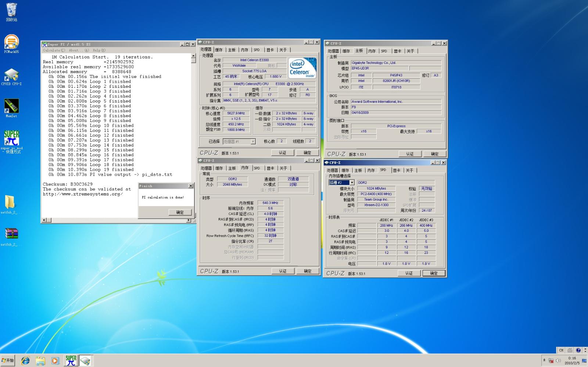The image size is (588, 367).
Task: Click the Team Group Inc. manufacturer field
Action: (x=376, y=199)
